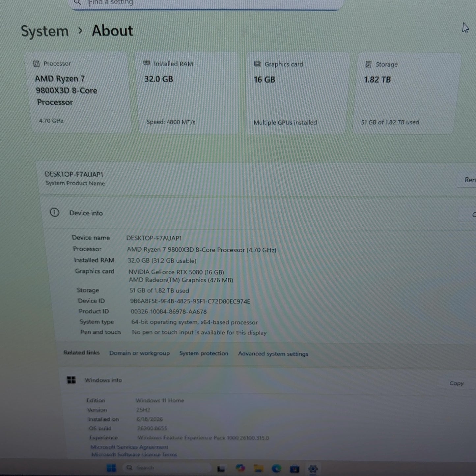Open System protection link
The width and height of the screenshot is (476, 476).
click(204, 353)
